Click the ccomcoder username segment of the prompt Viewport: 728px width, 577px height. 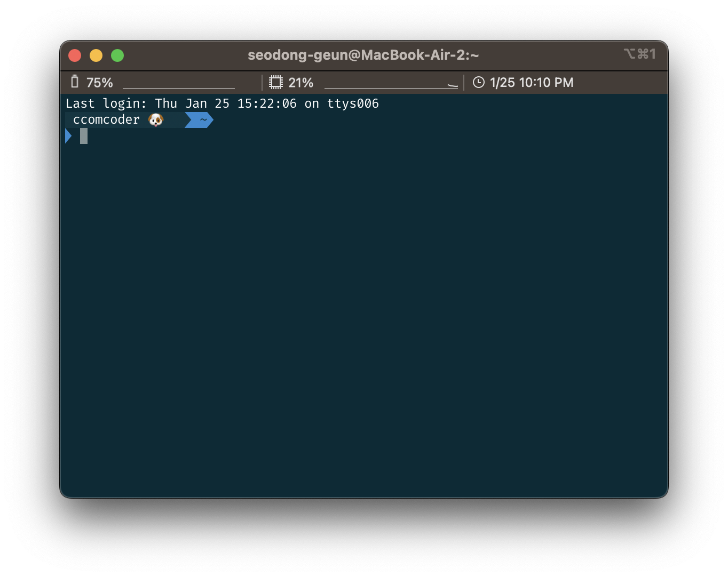click(106, 119)
